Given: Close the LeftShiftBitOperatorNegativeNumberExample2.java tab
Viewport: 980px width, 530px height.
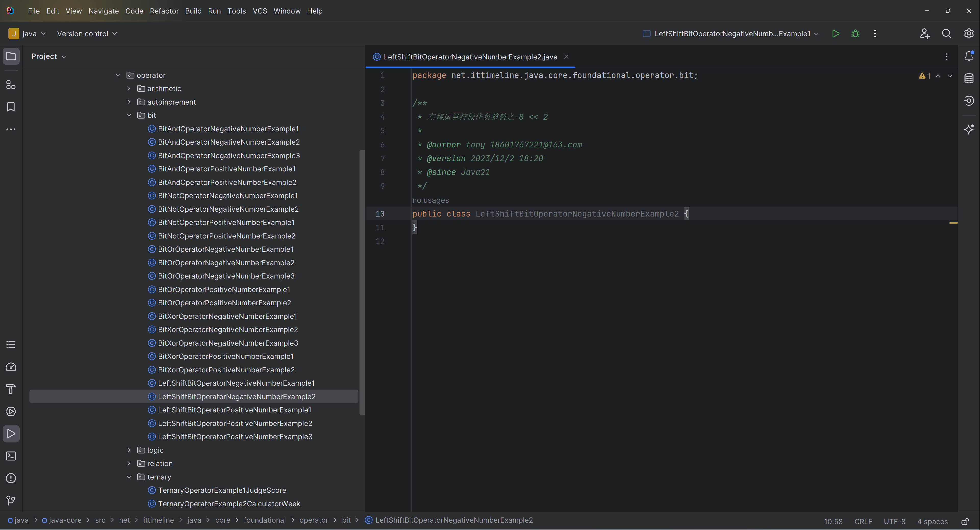Looking at the screenshot, I should pyautogui.click(x=566, y=57).
